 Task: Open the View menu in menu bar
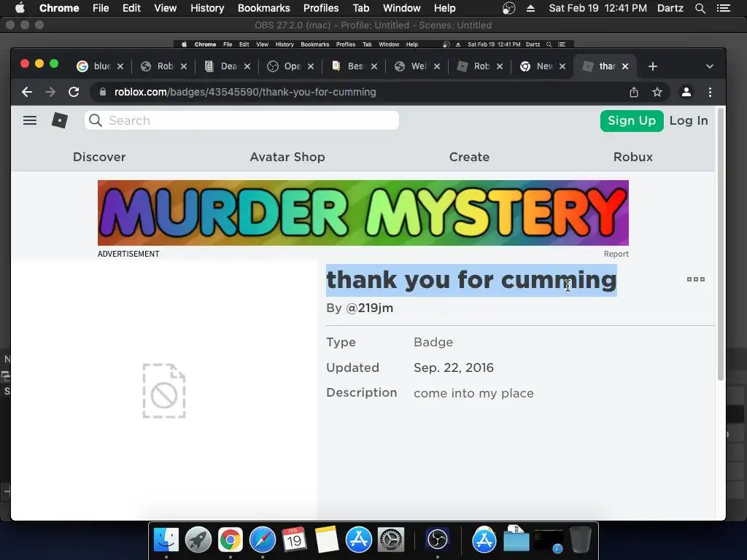[166, 8]
